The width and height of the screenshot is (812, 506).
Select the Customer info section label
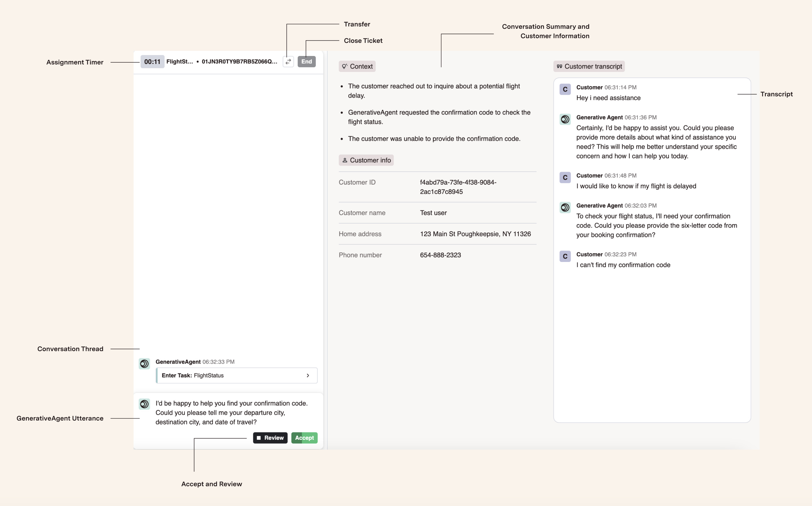point(370,160)
